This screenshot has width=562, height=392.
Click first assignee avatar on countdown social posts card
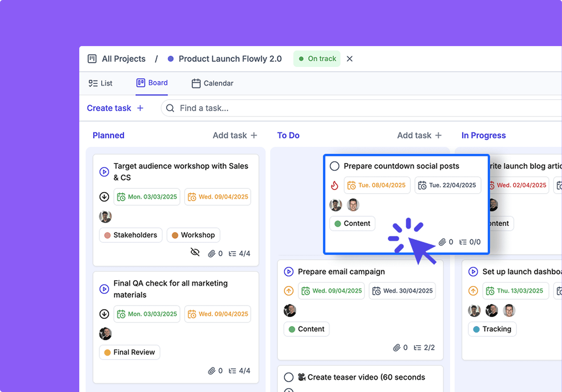(336, 205)
